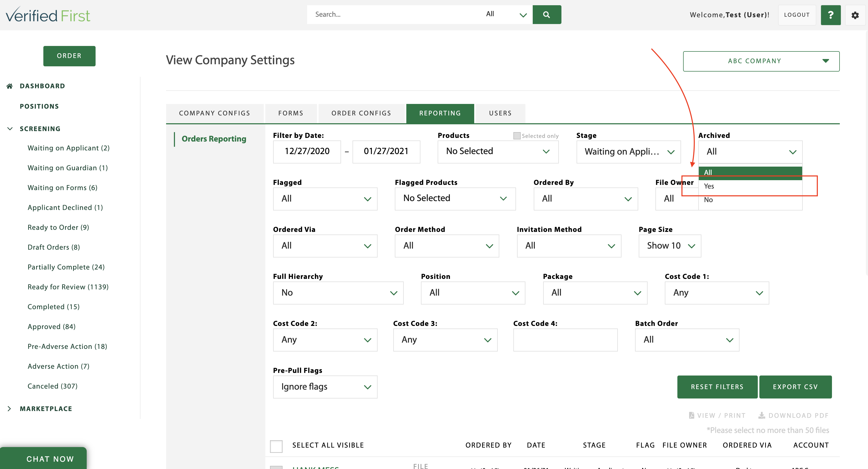
Task: Expand the Marketplace section chevron
Action: tap(9, 409)
